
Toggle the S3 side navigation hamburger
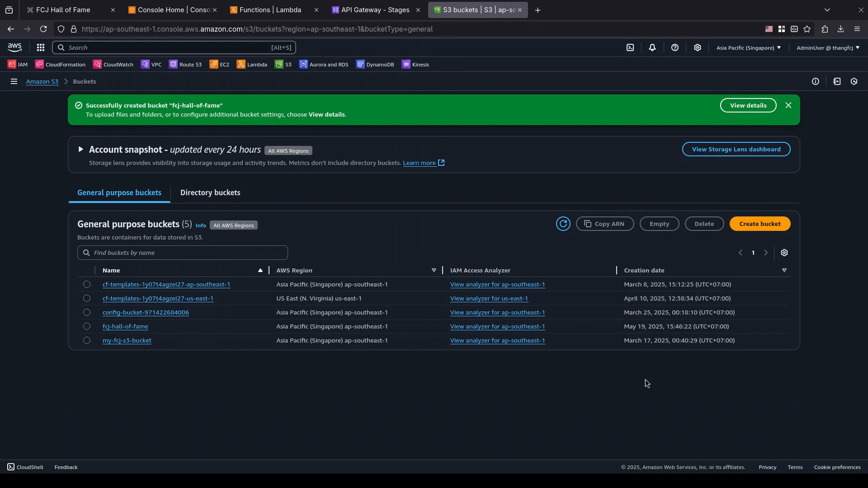[14, 82]
